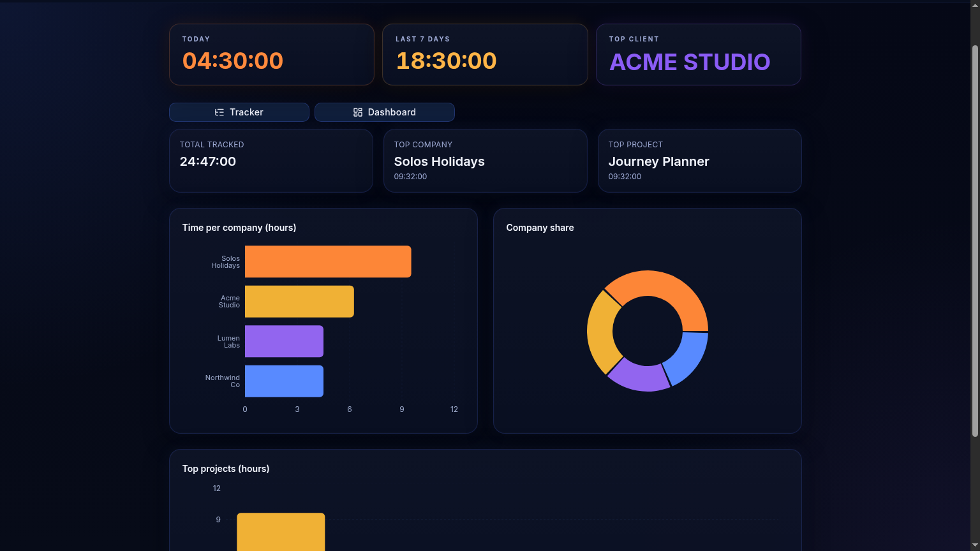
Task: Click the Northwind Co axis label
Action: 223,381
